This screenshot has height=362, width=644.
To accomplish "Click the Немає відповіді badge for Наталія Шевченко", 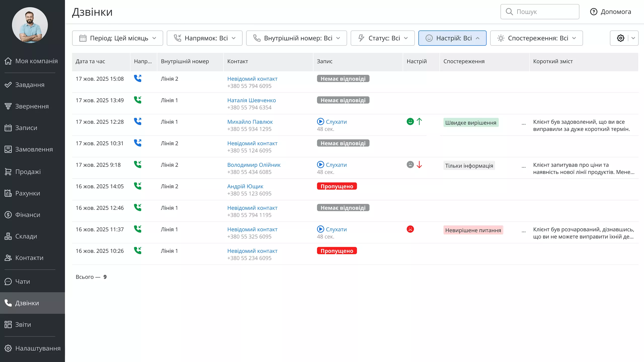I will click(343, 100).
